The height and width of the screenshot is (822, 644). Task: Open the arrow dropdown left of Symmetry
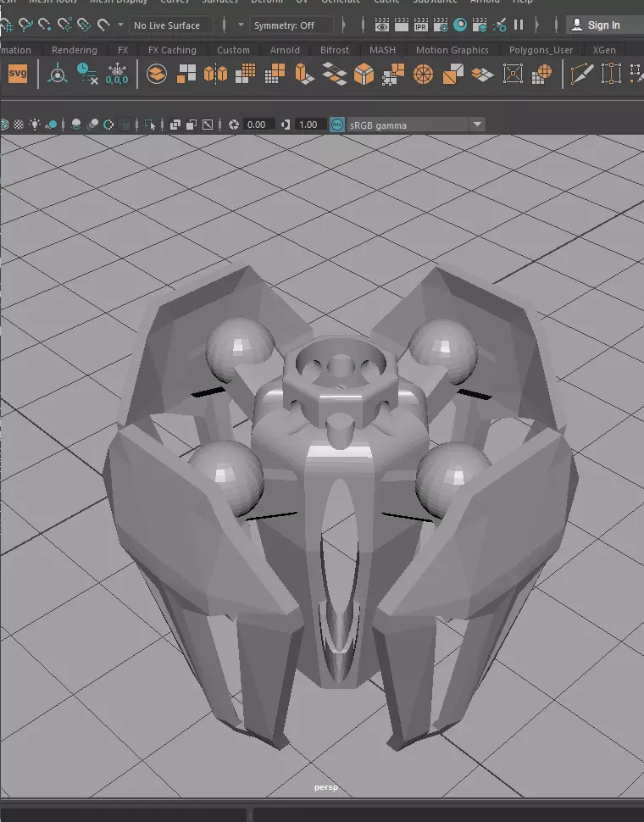click(241, 25)
